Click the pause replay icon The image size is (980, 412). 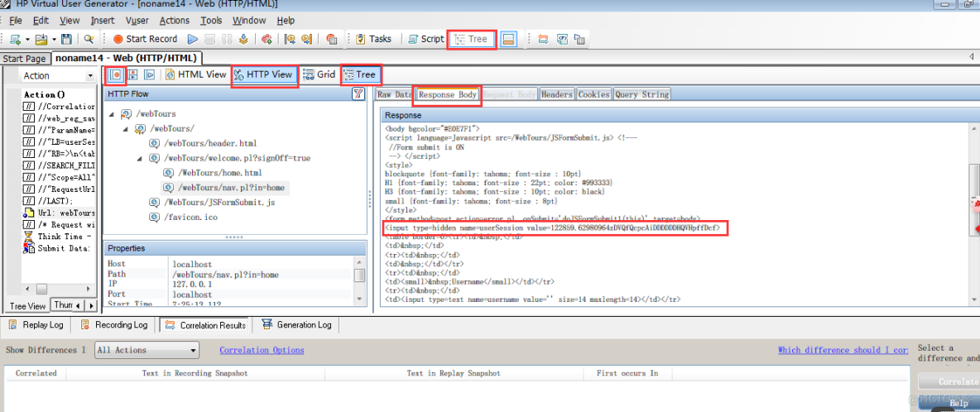[227, 39]
